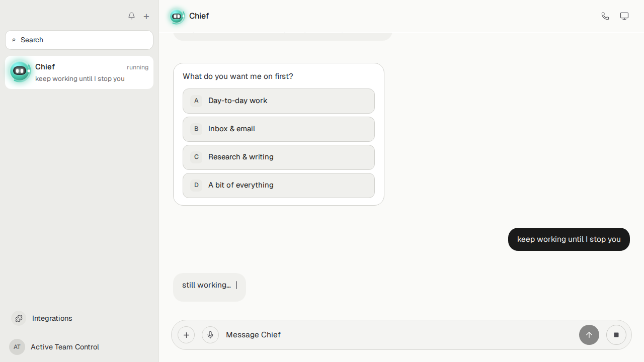Activate the microphone voice input

(210, 335)
